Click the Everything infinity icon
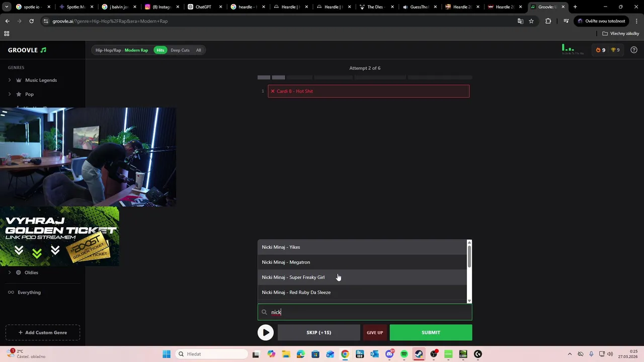The height and width of the screenshot is (362, 644). (11, 292)
